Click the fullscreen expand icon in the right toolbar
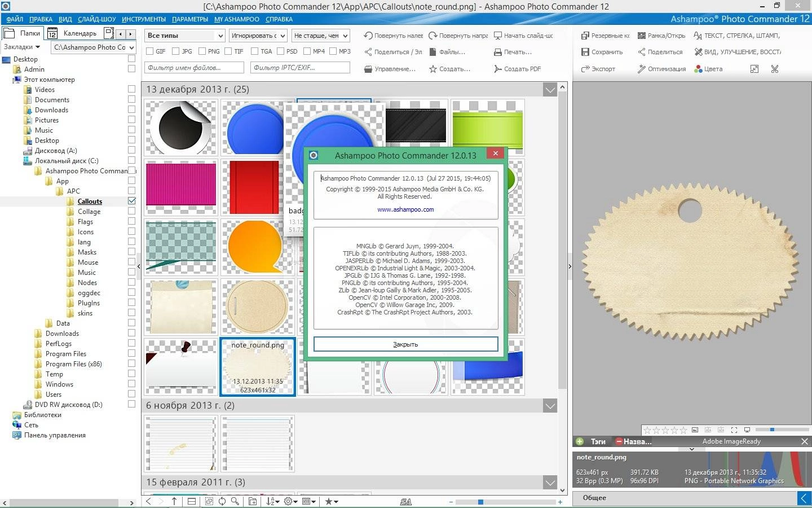 pos(754,69)
